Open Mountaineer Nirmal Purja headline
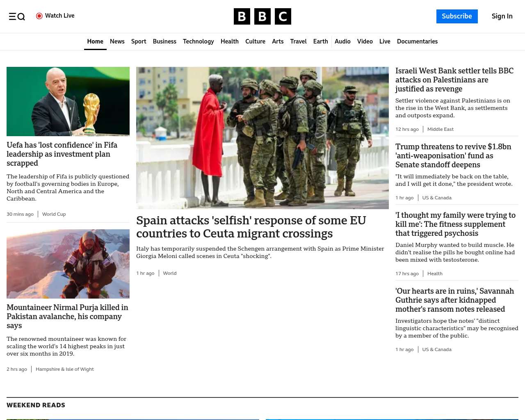 tap(67, 316)
